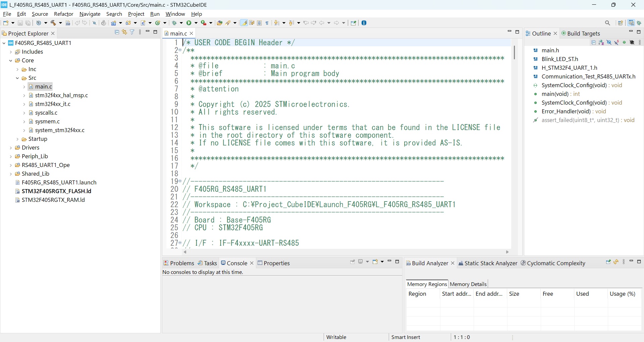644x342 pixels.
Task: Open the Window menu
Action: [x=175, y=14]
